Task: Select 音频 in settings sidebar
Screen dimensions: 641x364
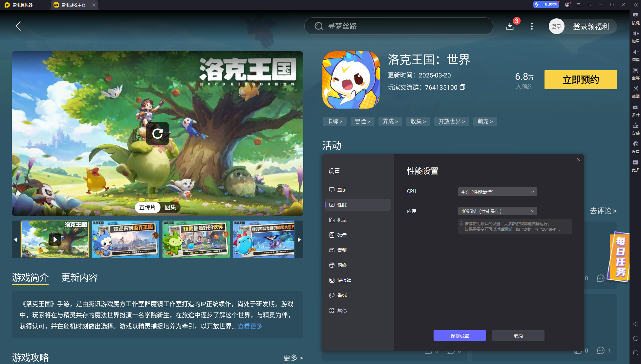Action: pos(357,250)
